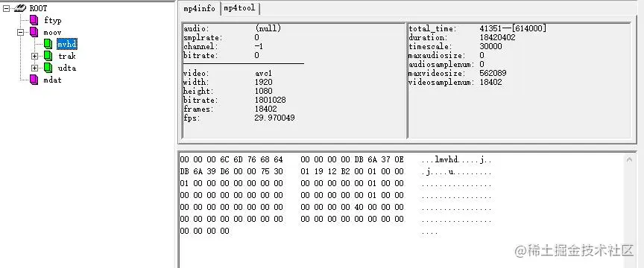The image size is (644, 268).
Task: Select the udta label in tree
Action: (x=67, y=68)
